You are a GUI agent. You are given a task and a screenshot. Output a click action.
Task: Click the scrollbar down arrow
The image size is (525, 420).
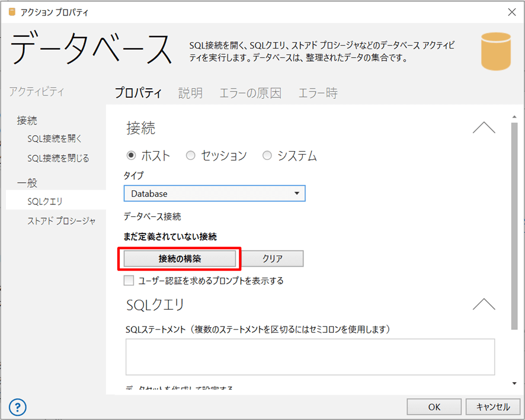pyautogui.click(x=514, y=383)
